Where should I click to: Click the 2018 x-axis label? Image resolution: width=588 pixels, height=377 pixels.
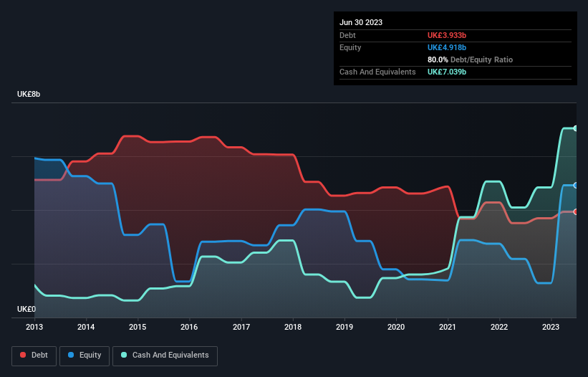293,327
